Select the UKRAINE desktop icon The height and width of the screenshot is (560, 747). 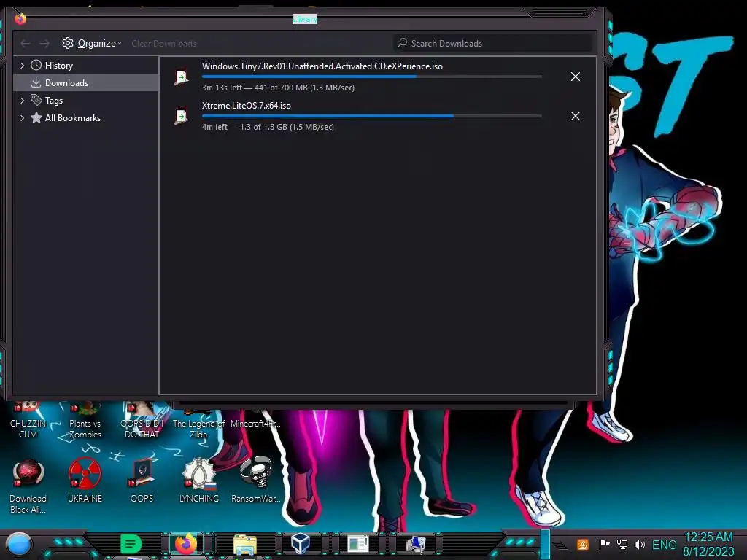click(x=85, y=480)
